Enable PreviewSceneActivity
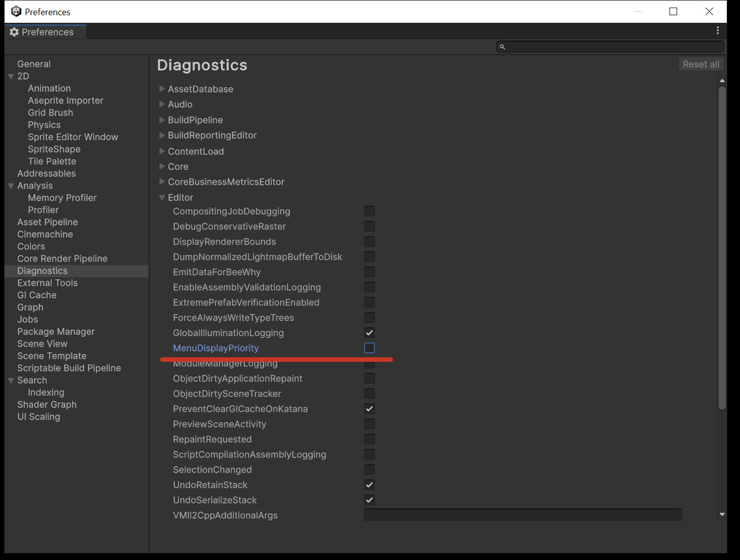 click(x=369, y=424)
